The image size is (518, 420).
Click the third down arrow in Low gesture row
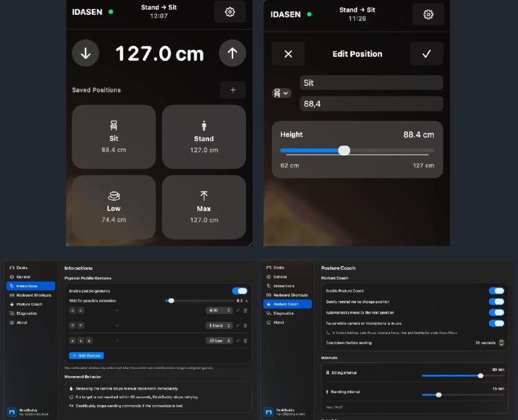pyautogui.click(x=89, y=340)
